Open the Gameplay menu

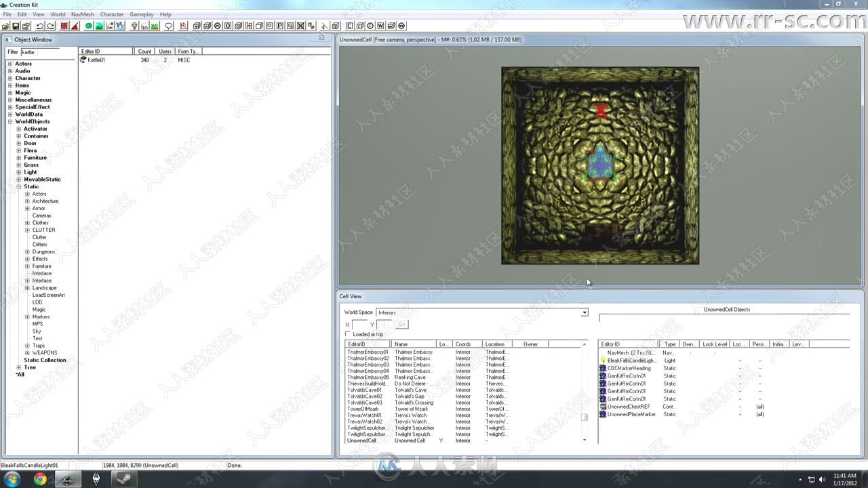(142, 14)
